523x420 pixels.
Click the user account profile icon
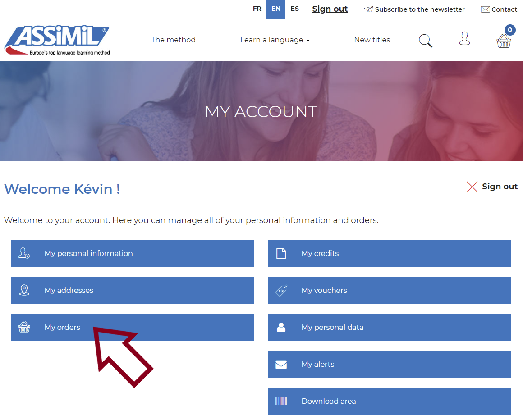point(464,38)
